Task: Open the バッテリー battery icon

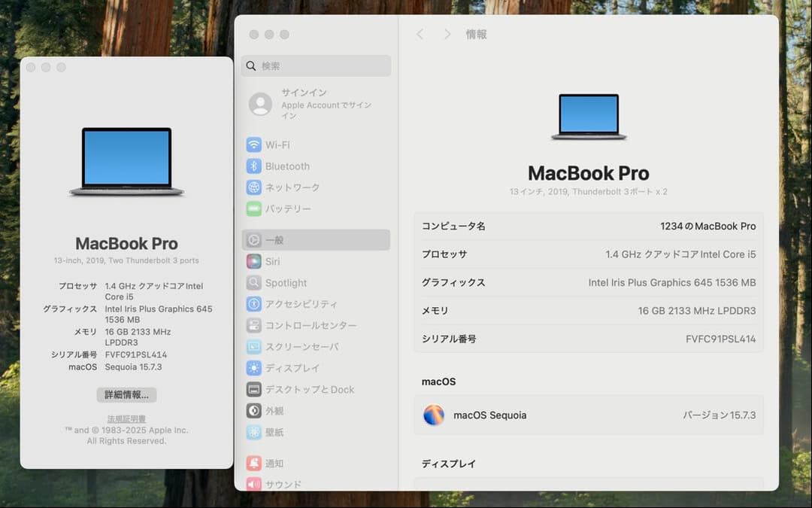Action: pos(254,208)
